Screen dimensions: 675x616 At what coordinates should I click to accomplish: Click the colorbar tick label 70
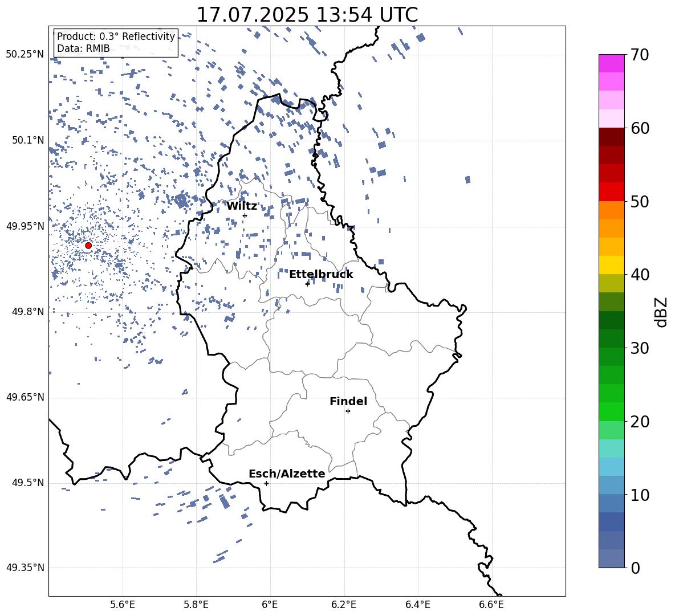640,55
